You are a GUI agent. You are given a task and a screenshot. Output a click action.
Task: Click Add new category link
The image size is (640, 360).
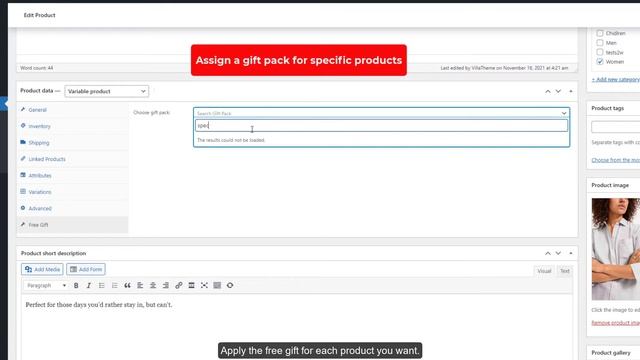tap(616, 80)
